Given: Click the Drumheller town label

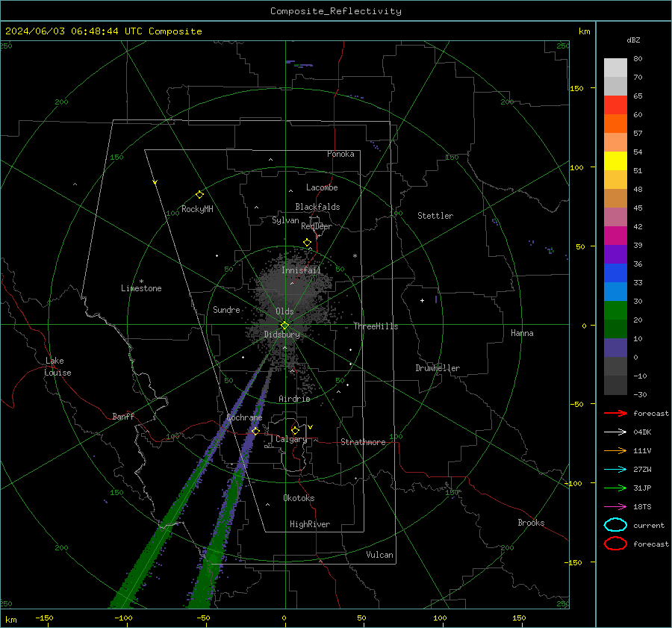Looking at the screenshot, I should click(438, 368).
